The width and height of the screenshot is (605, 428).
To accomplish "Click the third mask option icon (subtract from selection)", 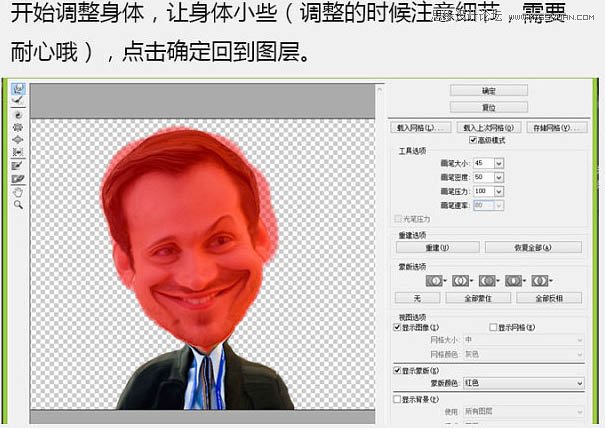I will tap(489, 281).
